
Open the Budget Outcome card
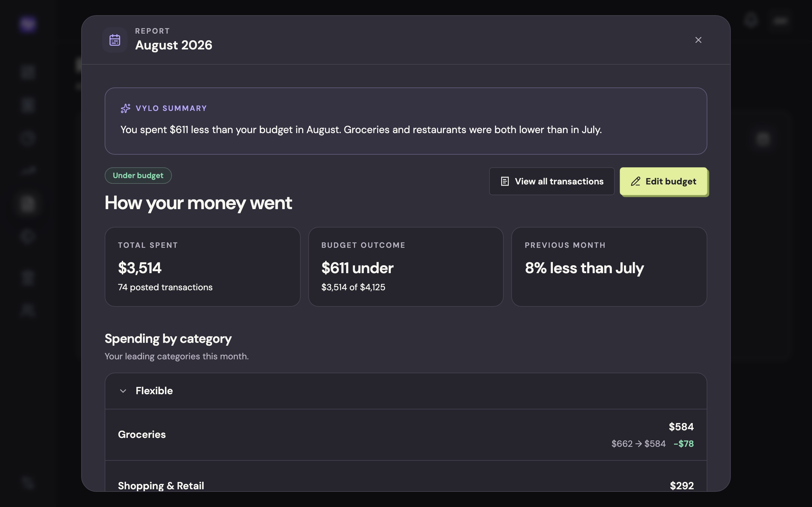click(406, 266)
